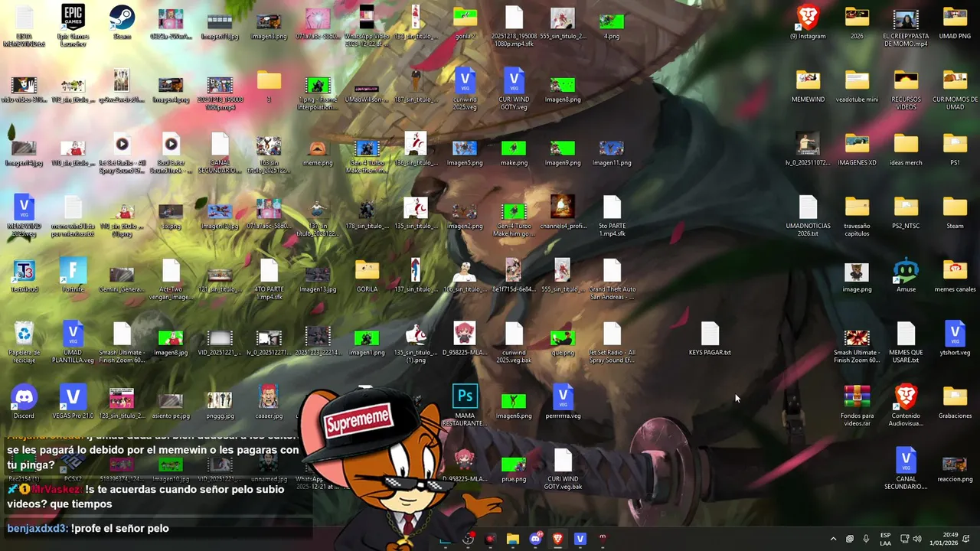Open the 2026 folder
Screen dimensions: 980x551
click(857, 21)
